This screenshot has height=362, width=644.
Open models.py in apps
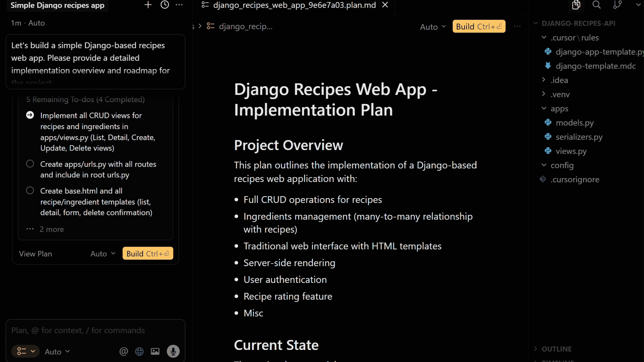coord(569,123)
